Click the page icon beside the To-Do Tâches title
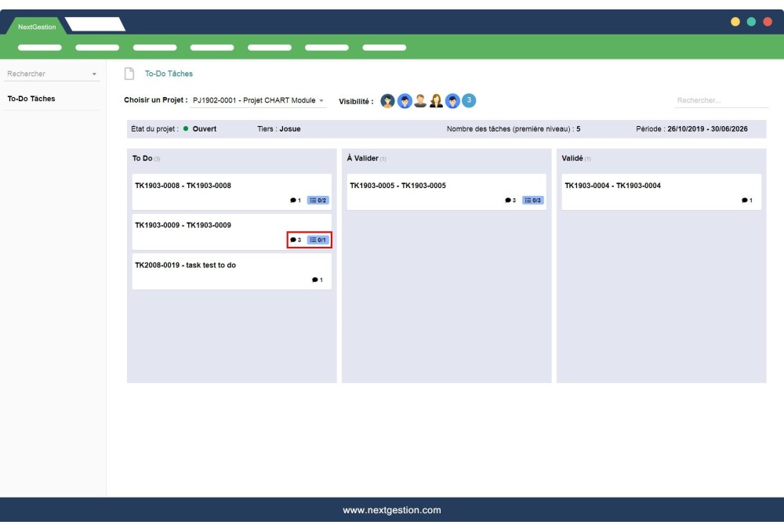Image resolution: width=784 pixels, height=532 pixels. [131, 73]
